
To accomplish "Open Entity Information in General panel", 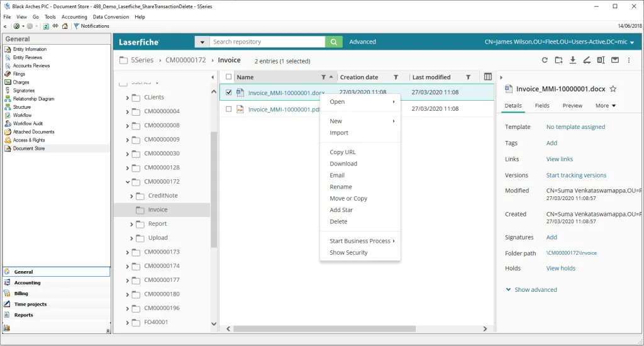I will pyautogui.click(x=30, y=49).
